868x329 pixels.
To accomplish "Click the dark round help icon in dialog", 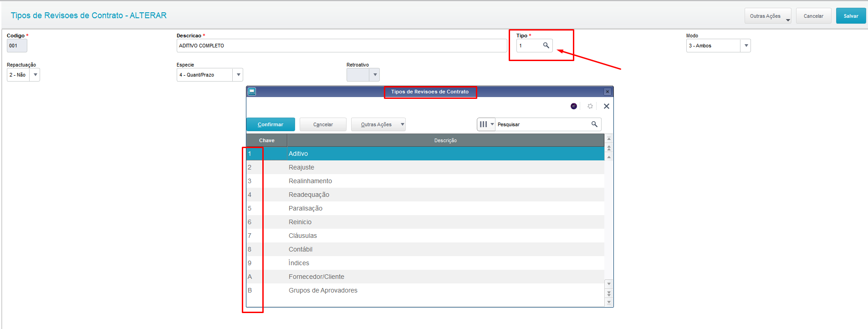I will pyautogui.click(x=574, y=106).
